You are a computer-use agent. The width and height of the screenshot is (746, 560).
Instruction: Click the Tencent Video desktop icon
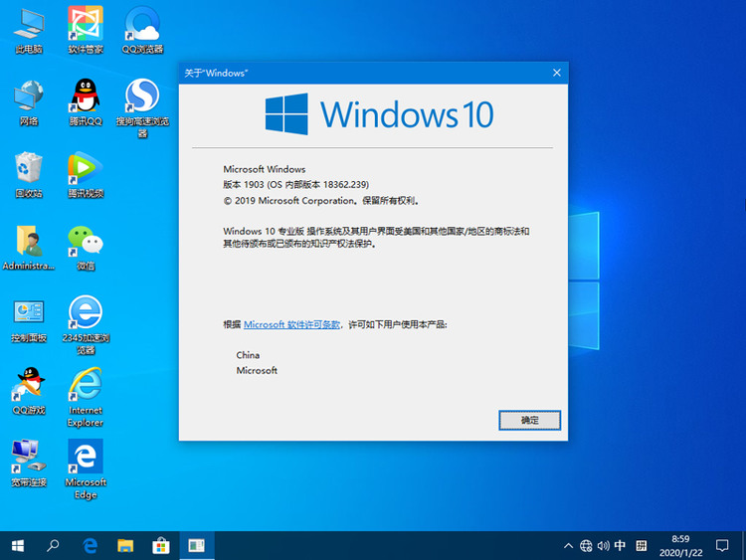86,170
